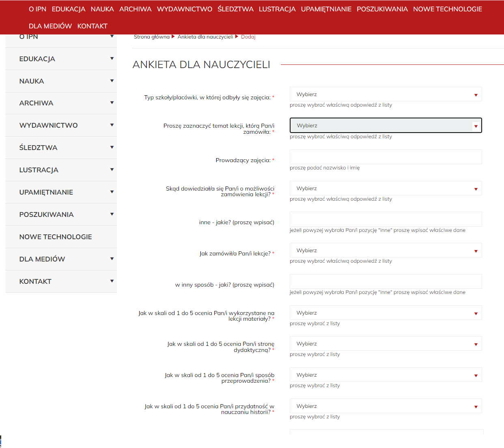The image size is (504, 448).
Task: Open the 'Skąd dowiedział/a się' dropdown
Action: click(386, 189)
